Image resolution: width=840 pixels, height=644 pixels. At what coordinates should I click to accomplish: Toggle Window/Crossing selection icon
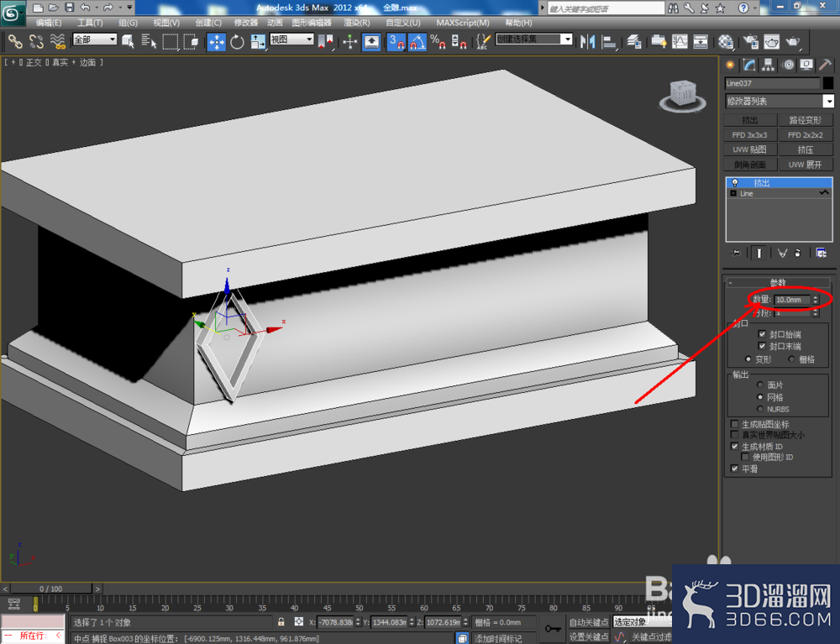click(191, 41)
